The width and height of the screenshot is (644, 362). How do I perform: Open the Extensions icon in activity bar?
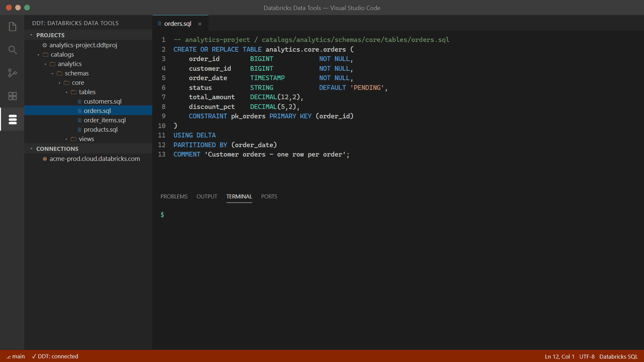pyautogui.click(x=12, y=95)
